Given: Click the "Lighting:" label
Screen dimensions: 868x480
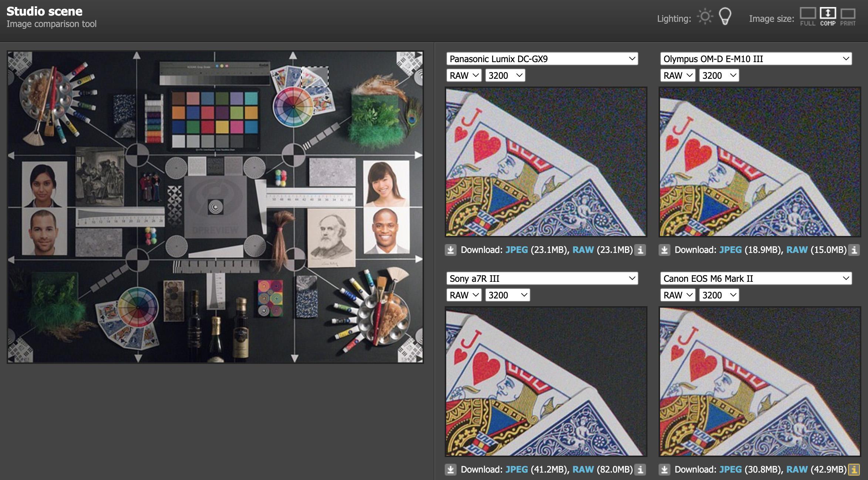Looking at the screenshot, I should click(x=674, y=18).
